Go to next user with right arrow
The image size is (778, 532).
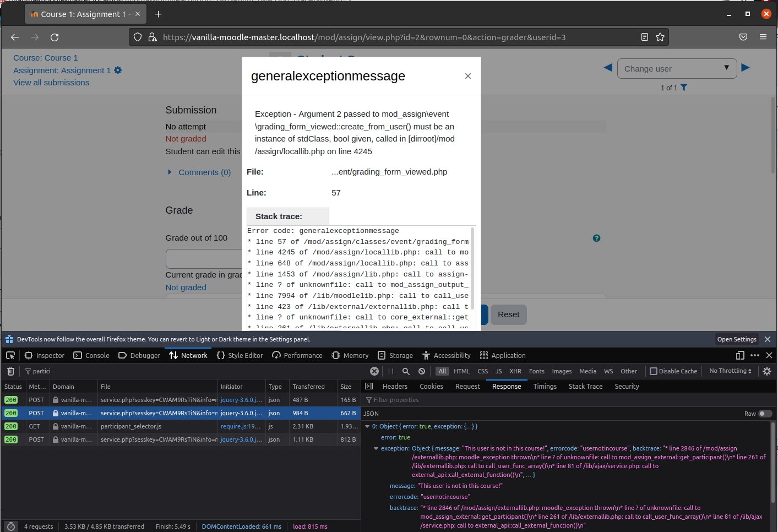[x=746, y=68]
